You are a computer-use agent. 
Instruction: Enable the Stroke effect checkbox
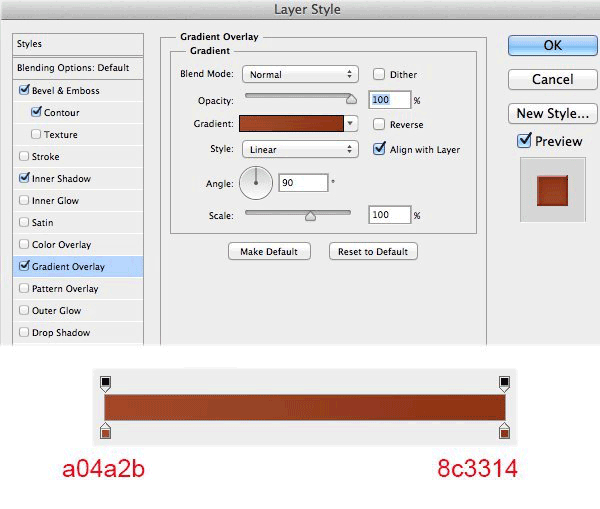tap(24, 156)
